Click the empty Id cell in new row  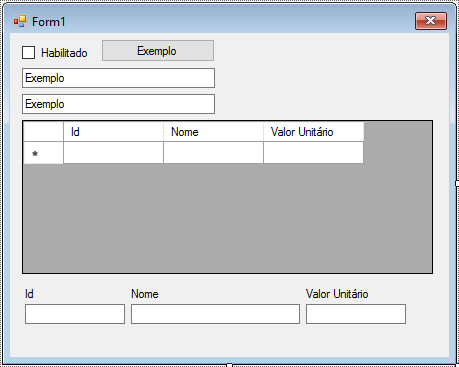[x=113, y=153]
